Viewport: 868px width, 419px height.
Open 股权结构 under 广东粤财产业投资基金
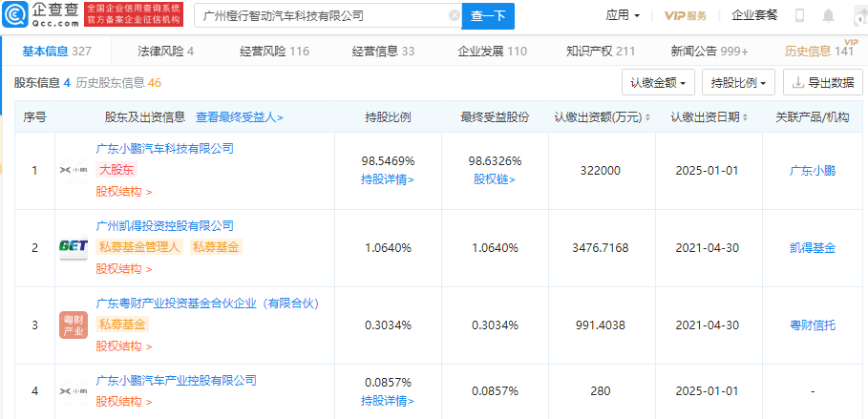point(124,346)
